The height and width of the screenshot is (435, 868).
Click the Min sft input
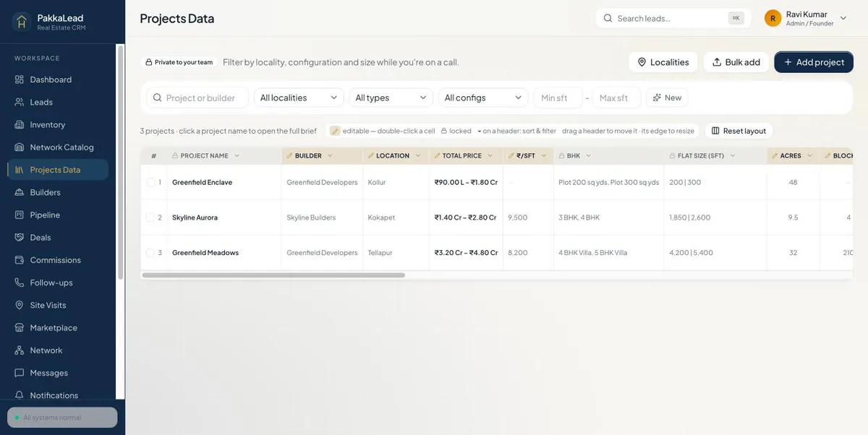558,98
